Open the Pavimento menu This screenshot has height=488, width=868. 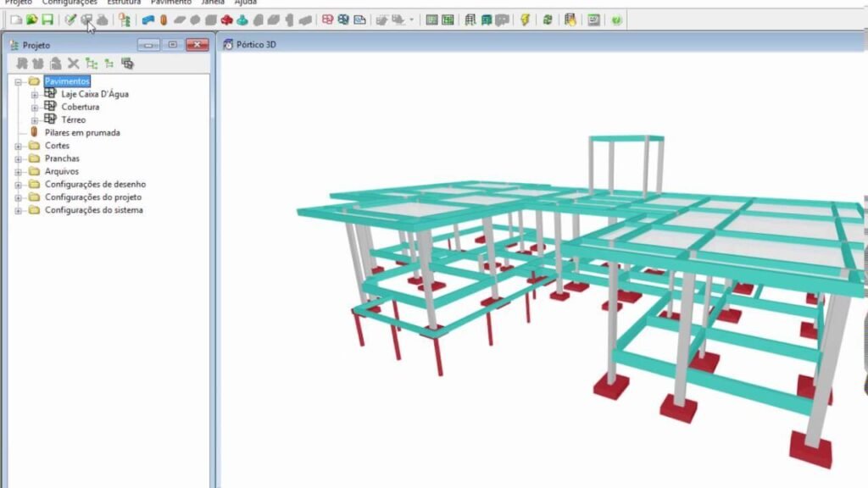[x=171, y=3]
